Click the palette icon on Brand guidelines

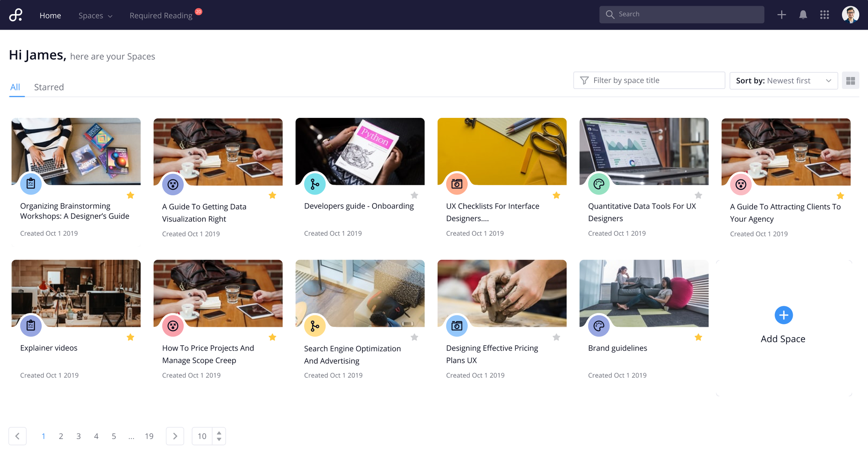(598, 325)
